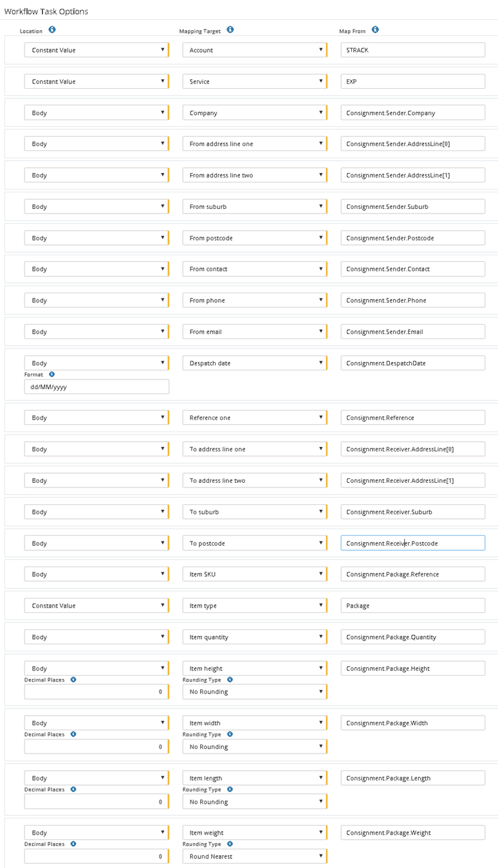Open Location dropdown in the Service row

pyautogui.click(x=96, y=82)
